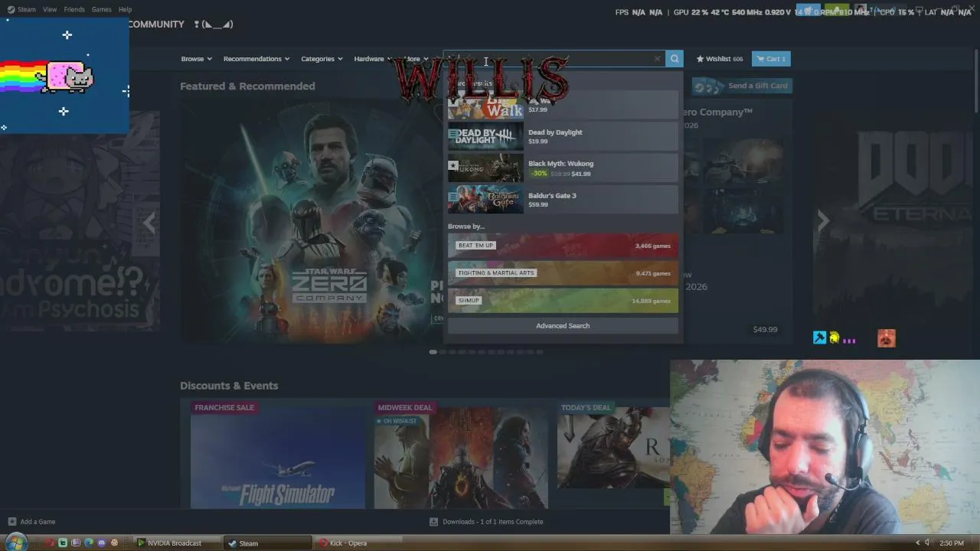Expand the Hardware dropdown
980x551 pixels.
tap(372, 59)
